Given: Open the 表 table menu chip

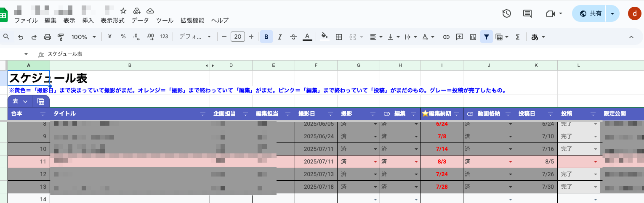Looking at the screenshot, I should pyautogui.click(x=20, y=101).
